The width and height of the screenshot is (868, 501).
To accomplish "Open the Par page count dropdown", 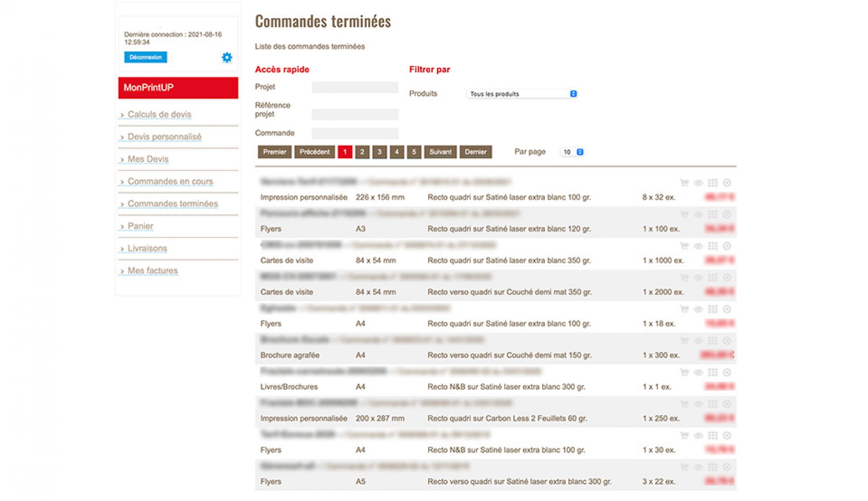I will (x=572, y=152).
